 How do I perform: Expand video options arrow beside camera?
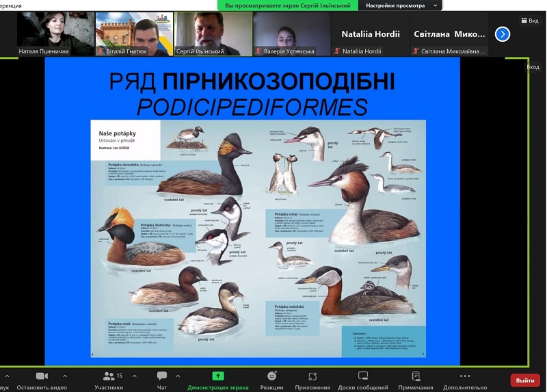pos(65,376)
